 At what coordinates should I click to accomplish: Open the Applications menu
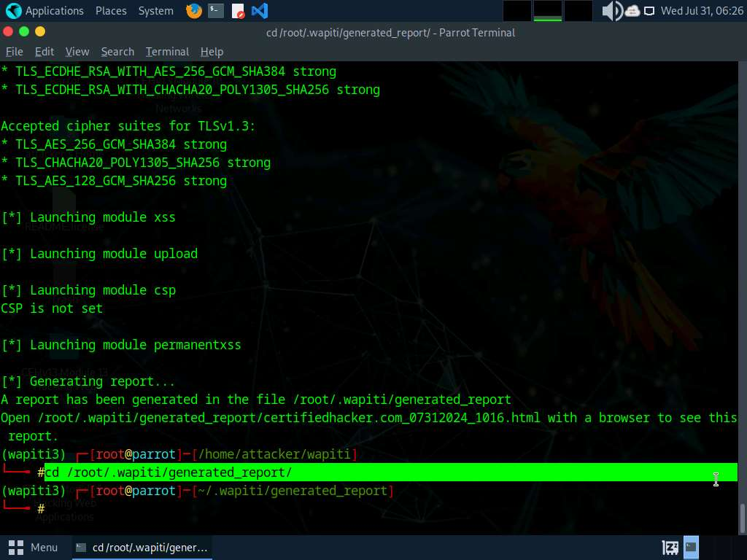(45, 11)
